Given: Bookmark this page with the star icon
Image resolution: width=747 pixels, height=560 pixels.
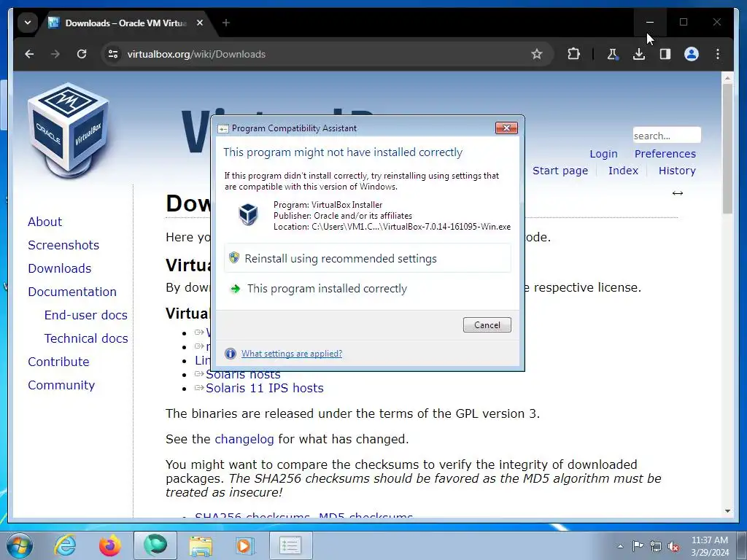Looking at the screenshot, I should [536, 54].
